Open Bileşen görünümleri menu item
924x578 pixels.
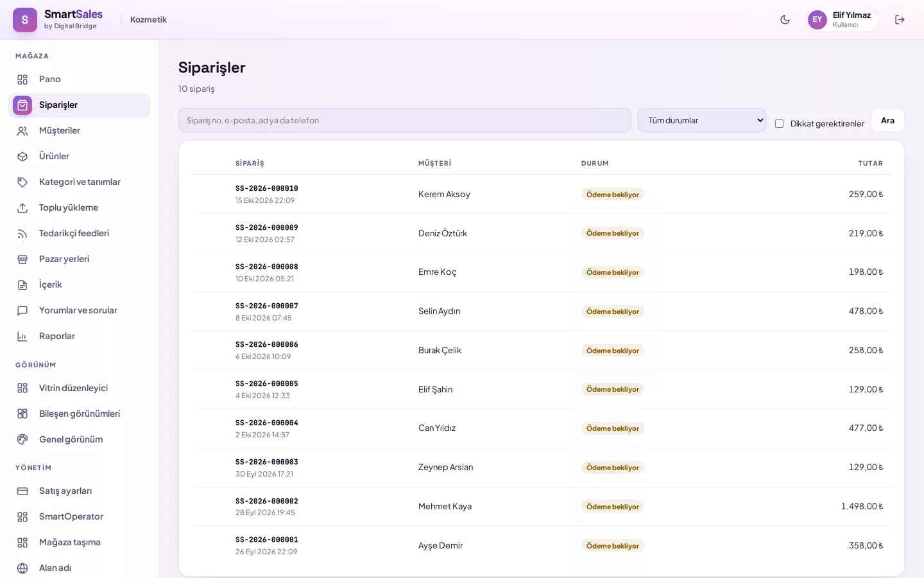79,414
